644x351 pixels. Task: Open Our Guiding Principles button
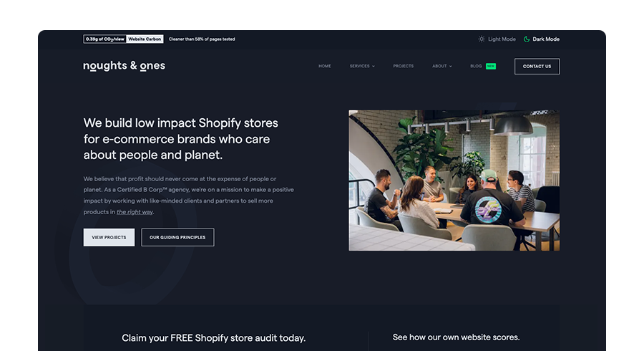pyautogui.click(x=177, y=237)
